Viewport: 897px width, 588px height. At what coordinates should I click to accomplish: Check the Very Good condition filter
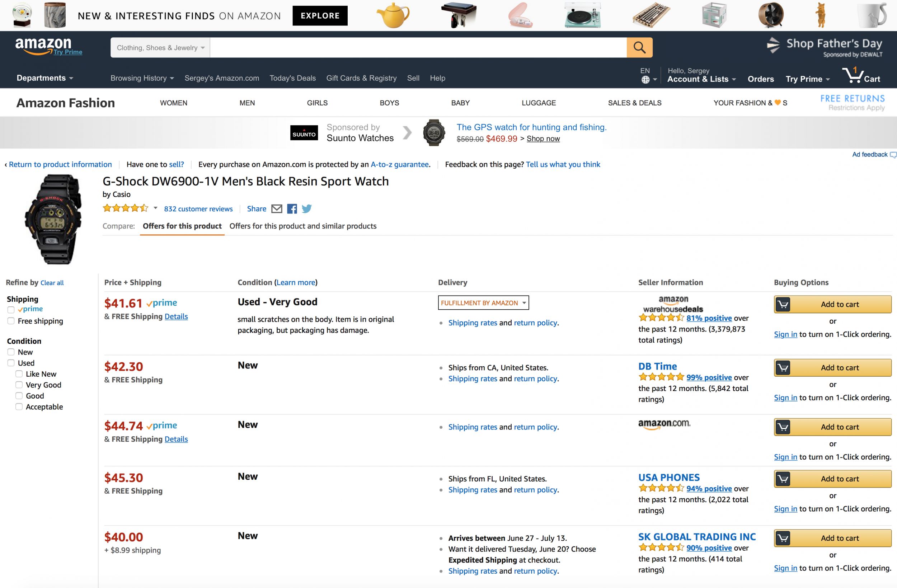click(x=19, y=385)
